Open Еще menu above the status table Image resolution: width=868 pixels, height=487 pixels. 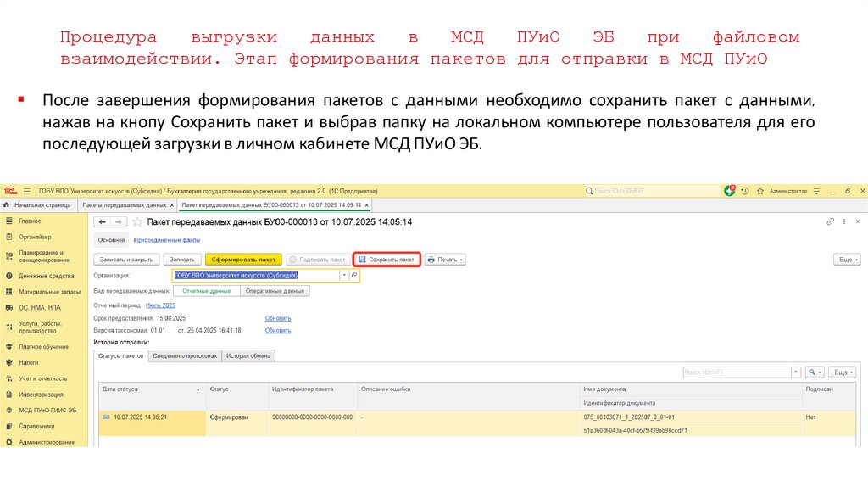(843, 372)
